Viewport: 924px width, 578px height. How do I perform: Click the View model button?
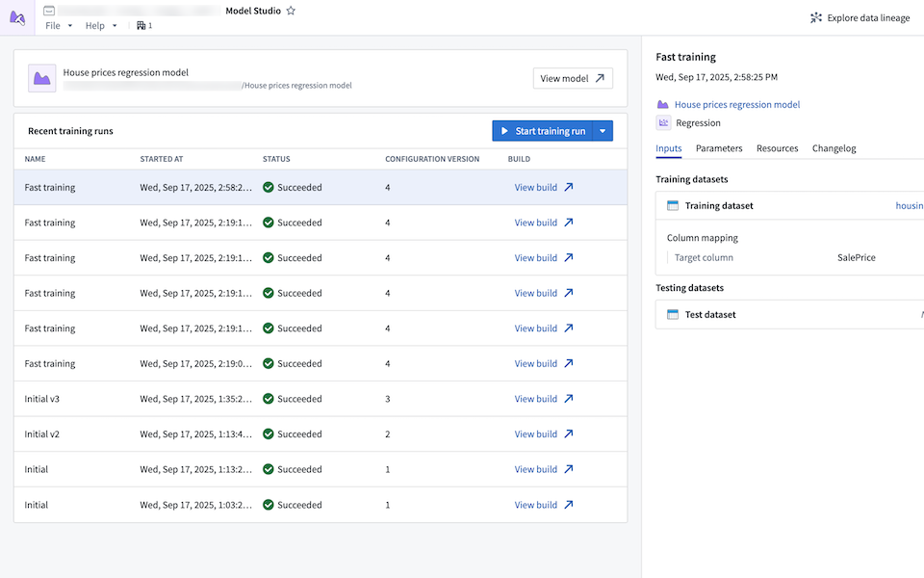point(573,78)
